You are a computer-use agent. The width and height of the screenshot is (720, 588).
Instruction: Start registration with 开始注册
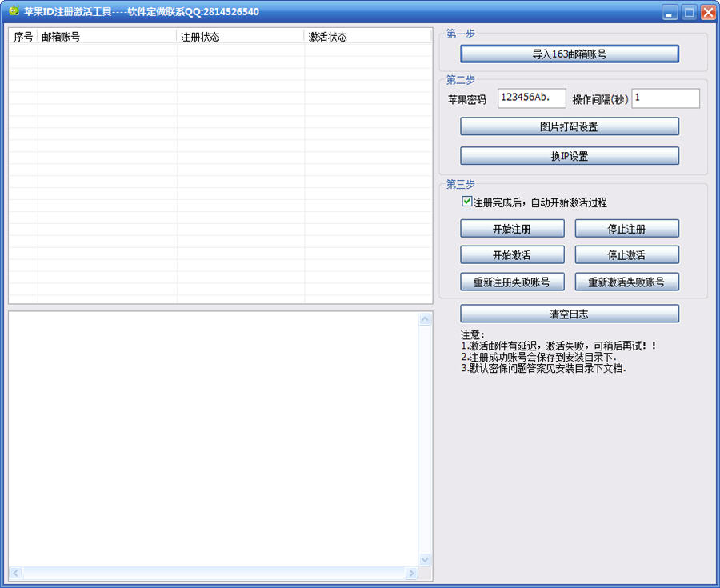click(513, 229)
